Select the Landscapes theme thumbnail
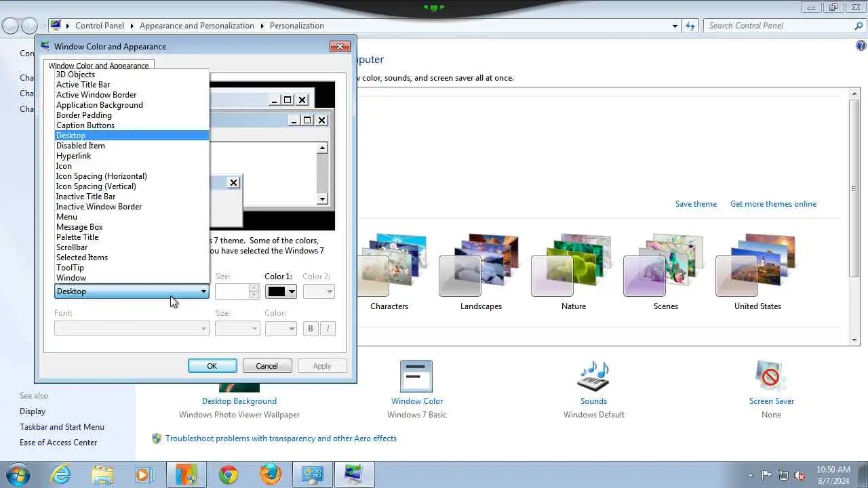868x488 pixels. [x=481, y=266]
